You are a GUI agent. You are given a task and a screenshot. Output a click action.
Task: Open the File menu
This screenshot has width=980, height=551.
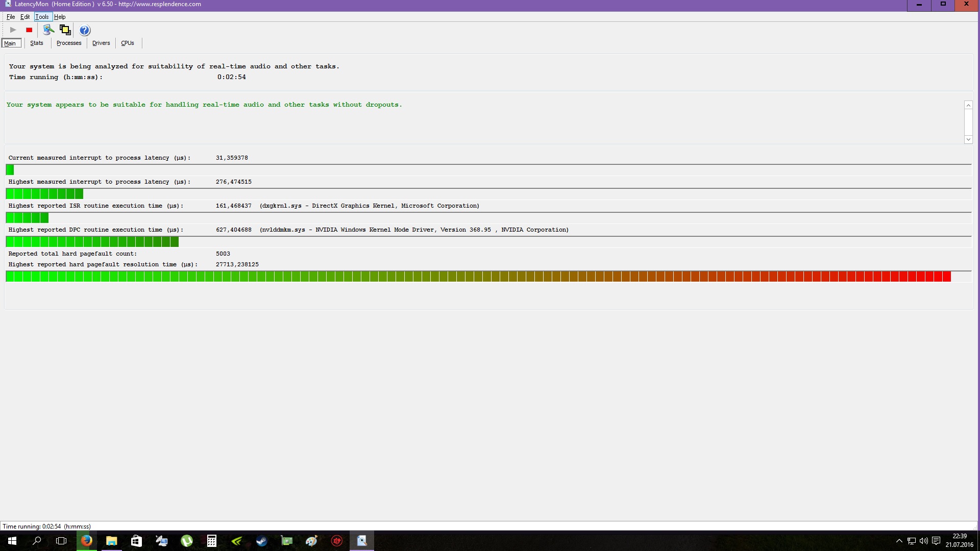pyautogui.click(x=11, y=17)
